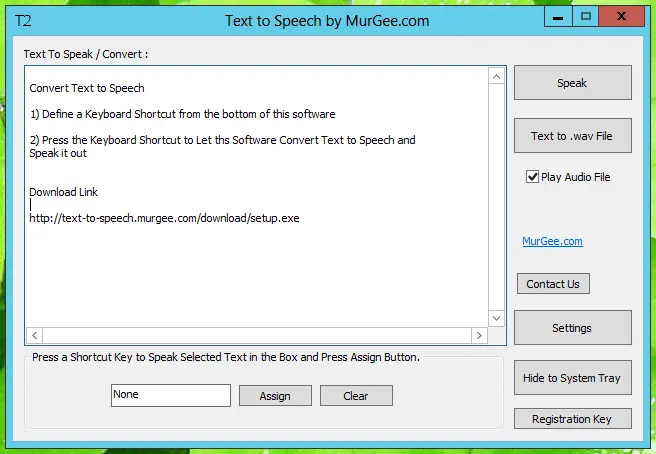Image resolution: width=656 pixels, height=454 pixels.
Task: Minimize the Text to Speech window
Action: [x=559, y=16]
